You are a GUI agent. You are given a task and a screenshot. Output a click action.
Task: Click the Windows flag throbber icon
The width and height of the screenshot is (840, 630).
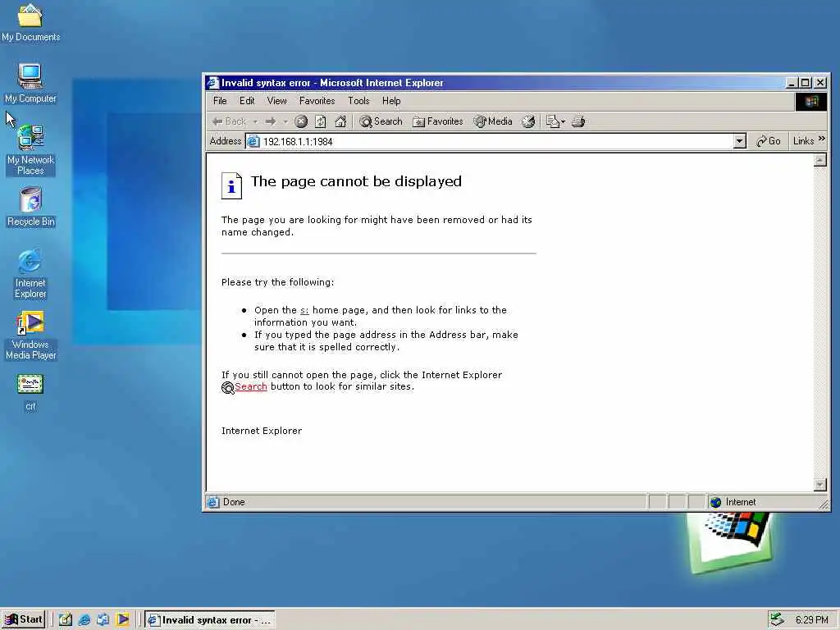[x=811, y=101]
